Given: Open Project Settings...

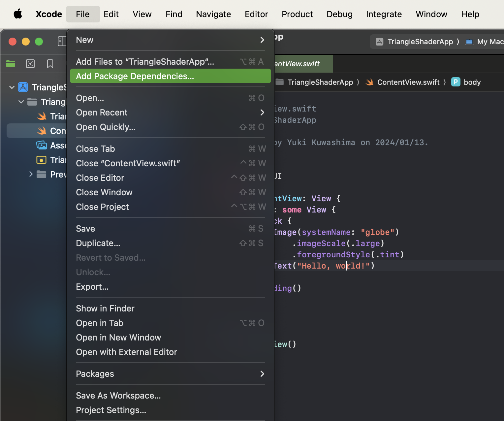Looking at the screenshot, I should [x=171, y=410].
